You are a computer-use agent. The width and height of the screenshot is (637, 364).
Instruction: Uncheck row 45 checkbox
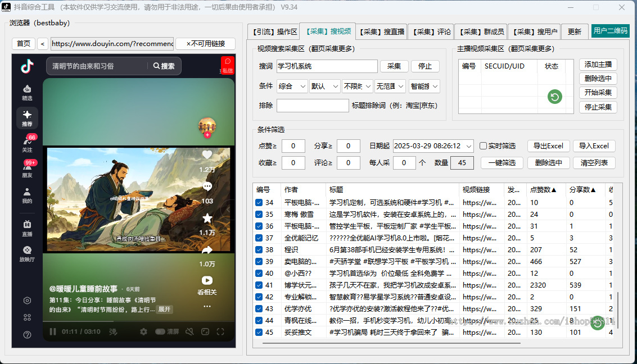(259, 332)
